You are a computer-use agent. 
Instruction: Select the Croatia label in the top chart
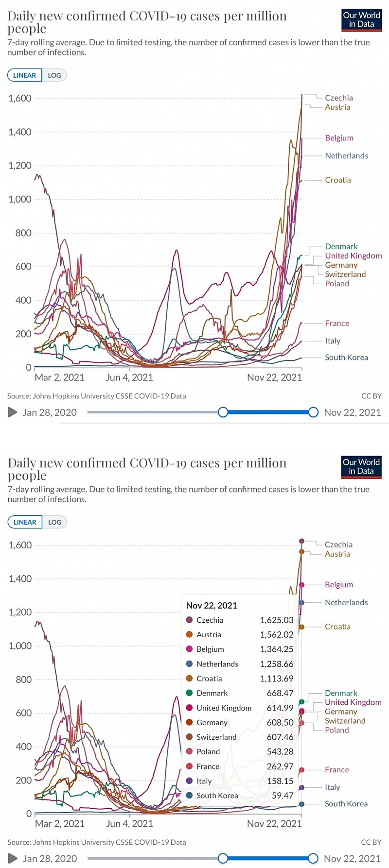[337, 180]
